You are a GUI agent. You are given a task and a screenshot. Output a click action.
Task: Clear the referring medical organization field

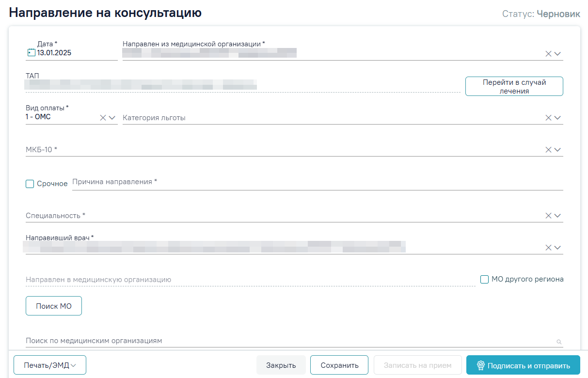548,54
